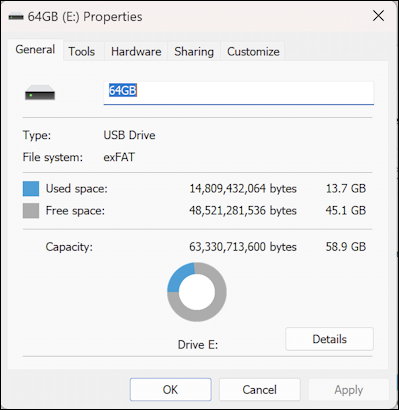Image resolution: width=399 pixels, height=410 pixels.
Task: Switch to the General tab
Action: coord(35,50)
